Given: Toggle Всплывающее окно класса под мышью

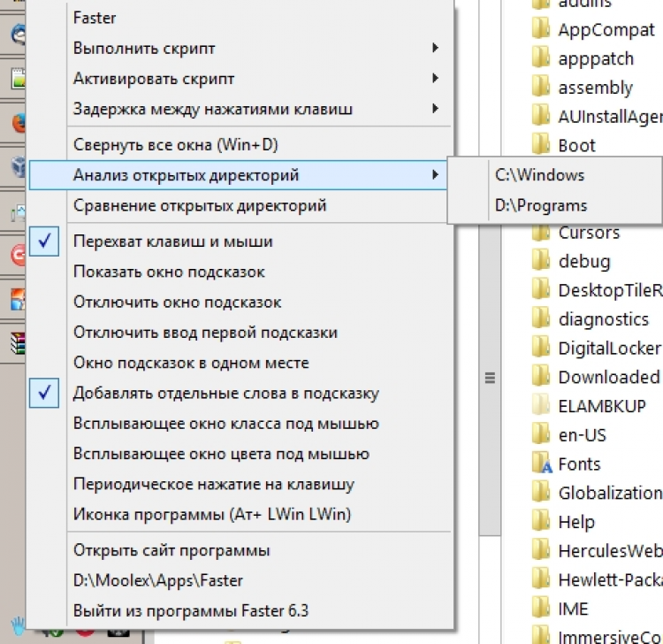Looking at the screenshot, I should 240,424.
